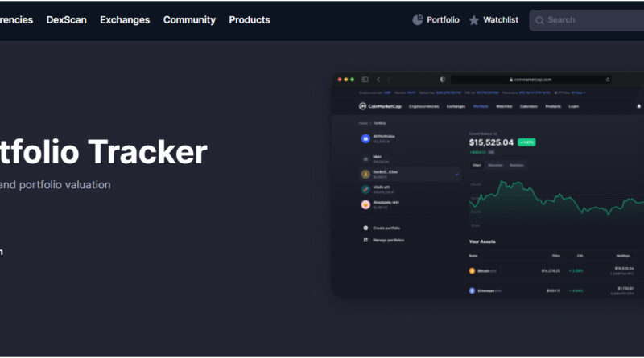Click the Portfolio pie chart icon

(x=418, y=20)
